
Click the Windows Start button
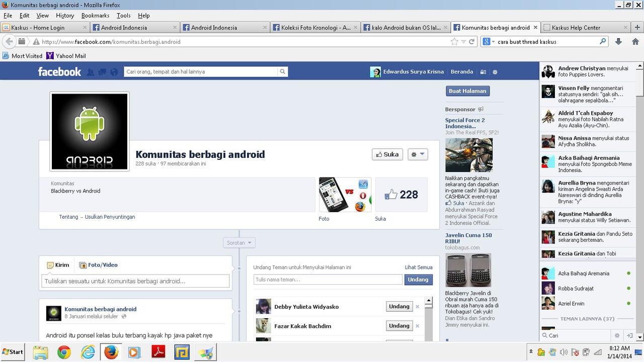(x=13, y=352)
